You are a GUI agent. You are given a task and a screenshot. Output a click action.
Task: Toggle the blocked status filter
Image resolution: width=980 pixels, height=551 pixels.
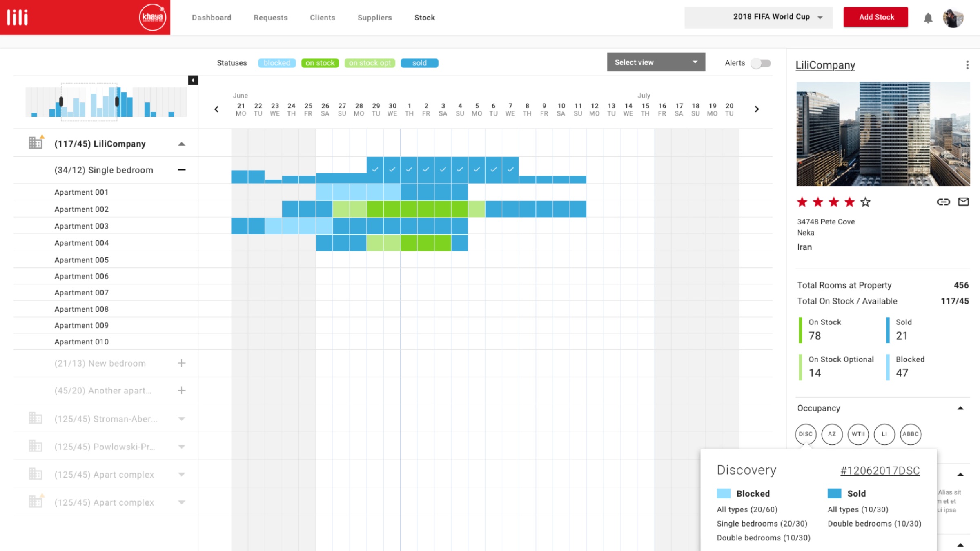click(276, 63)
